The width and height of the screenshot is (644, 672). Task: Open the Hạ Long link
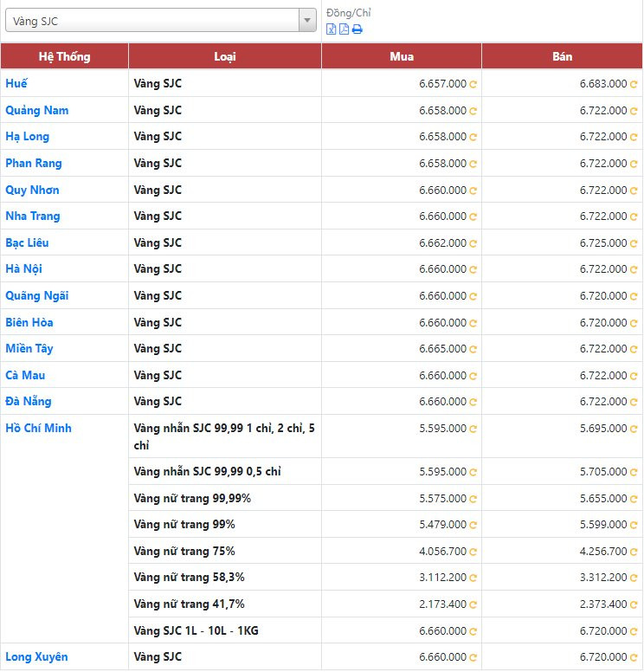(x=27, y=136)
